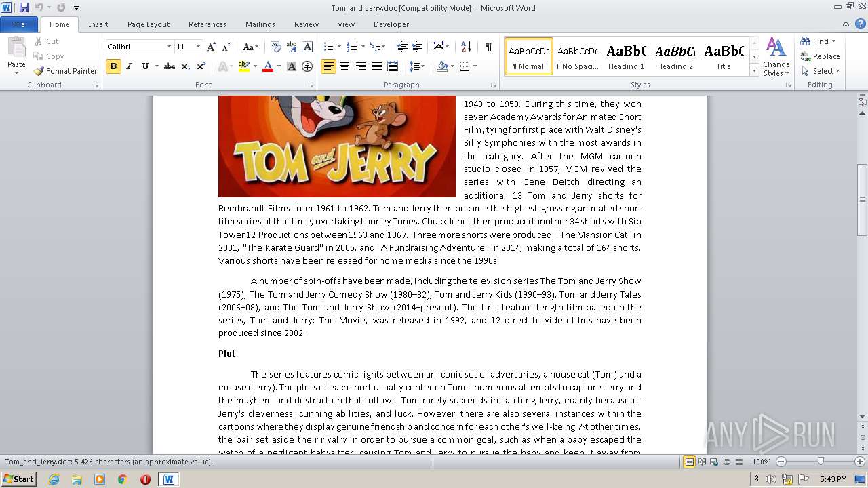
Task: Apply strikethrough formatting
Action: [170, 66]
